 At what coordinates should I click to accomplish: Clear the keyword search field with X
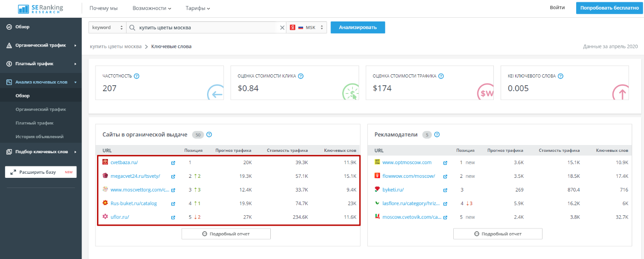[282, 27]
